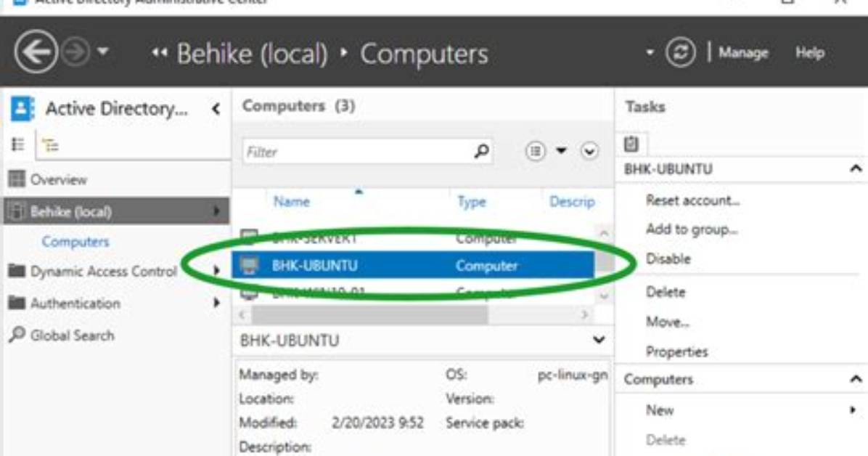Click the list's vertical scrollbar thumb
The height and width of the screenshot is (456, 868).
coord(604,262)
